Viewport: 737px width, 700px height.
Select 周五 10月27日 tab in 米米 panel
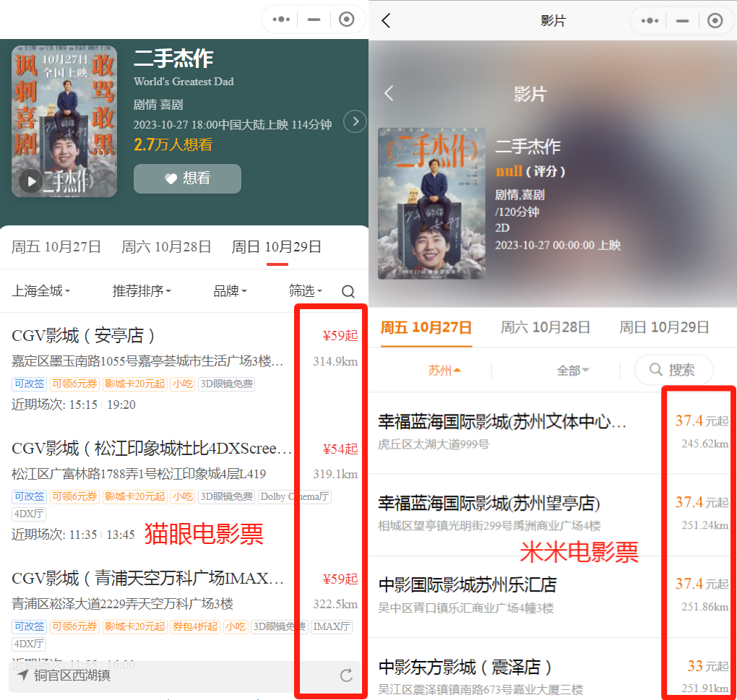[426, 327]
